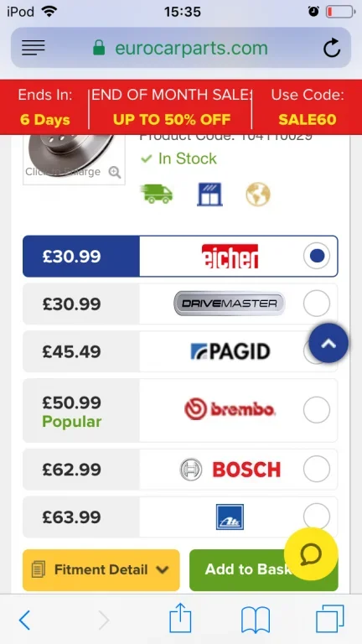Reload the page with refresh icon
Screen dimensions: 362x644
click(332, 48)
